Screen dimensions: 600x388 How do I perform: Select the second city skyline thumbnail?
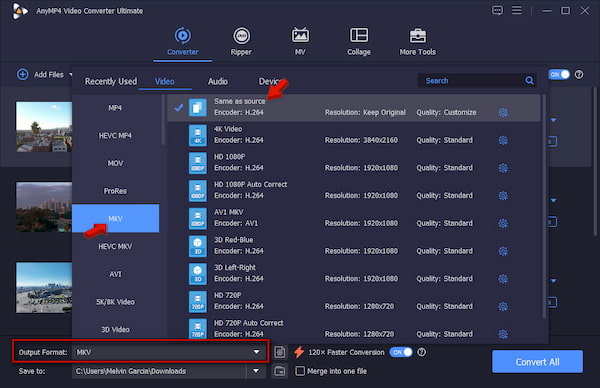pos(44,207)
